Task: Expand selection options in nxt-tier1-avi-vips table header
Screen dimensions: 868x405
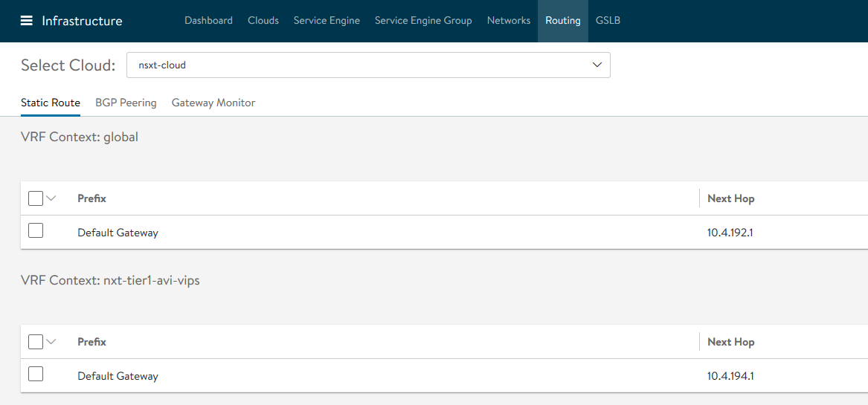Action: tap(51, 342)
